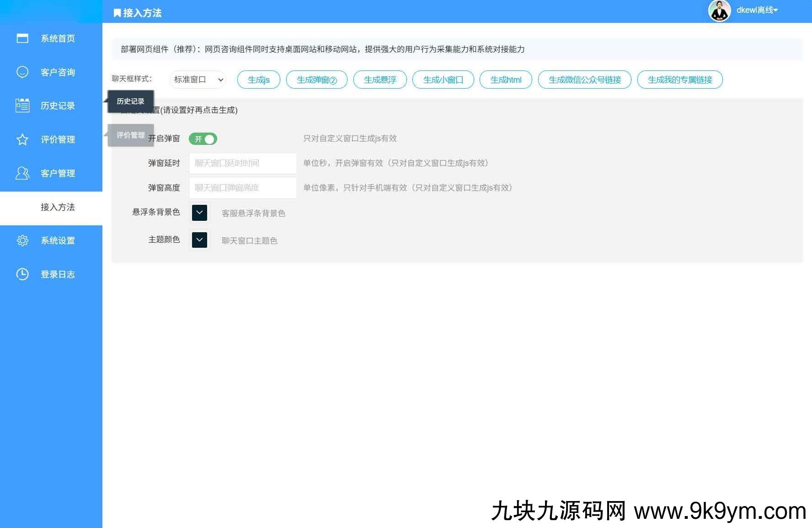The height and width of the screenshot is (528, 812).
Task: Click the customer management people icon
Action: [22, 173]
